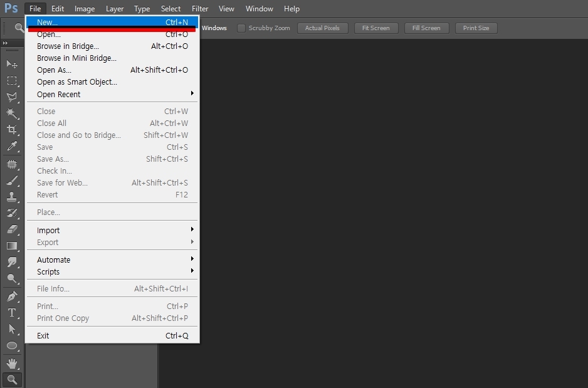This screenshot has width=588, height=388.
Task: Open the Type menu
Action: click(x=142, y=9)
